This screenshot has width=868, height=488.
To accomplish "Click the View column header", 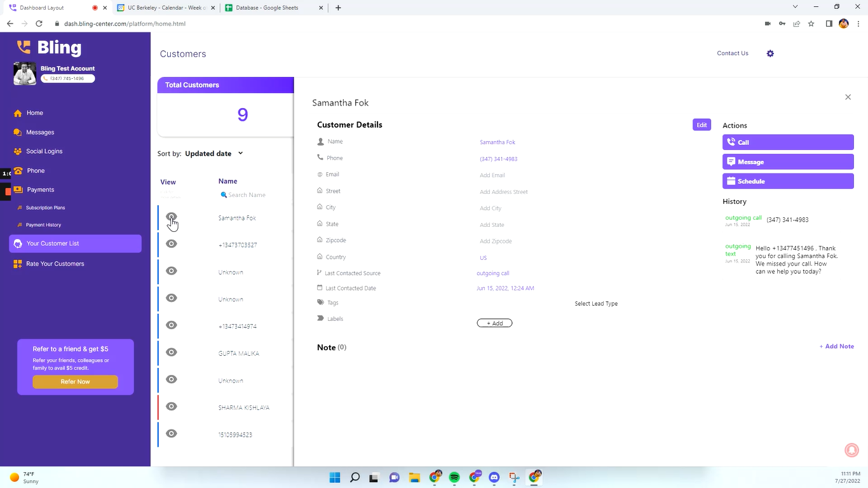I will 168,182.
